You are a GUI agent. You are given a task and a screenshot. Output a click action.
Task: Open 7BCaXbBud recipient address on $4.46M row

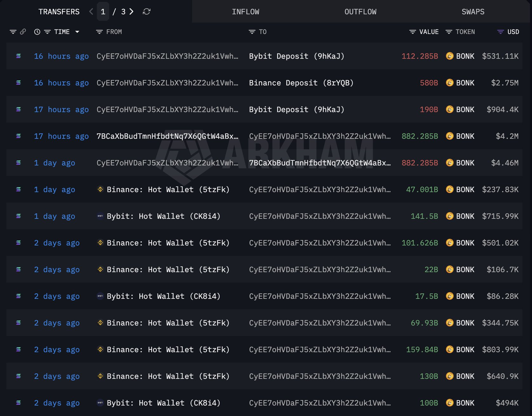[x=320, y=163]
